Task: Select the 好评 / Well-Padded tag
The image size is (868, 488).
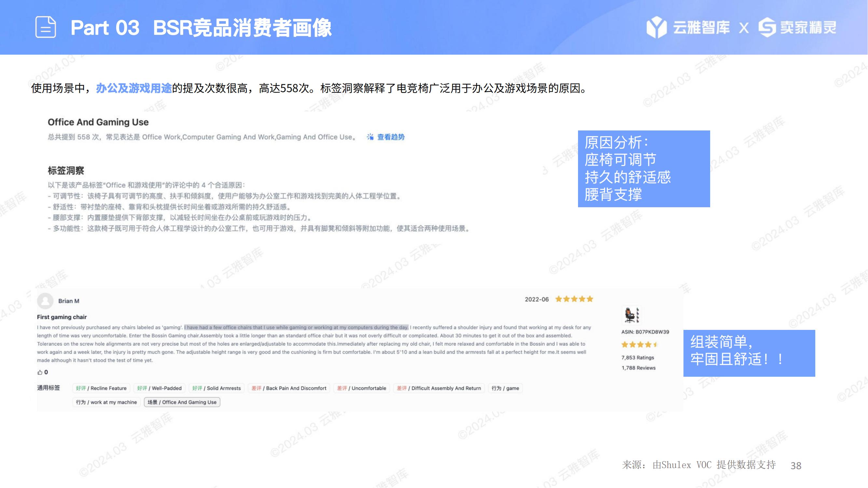Action: pyautogui.click(x=159, y=388)
